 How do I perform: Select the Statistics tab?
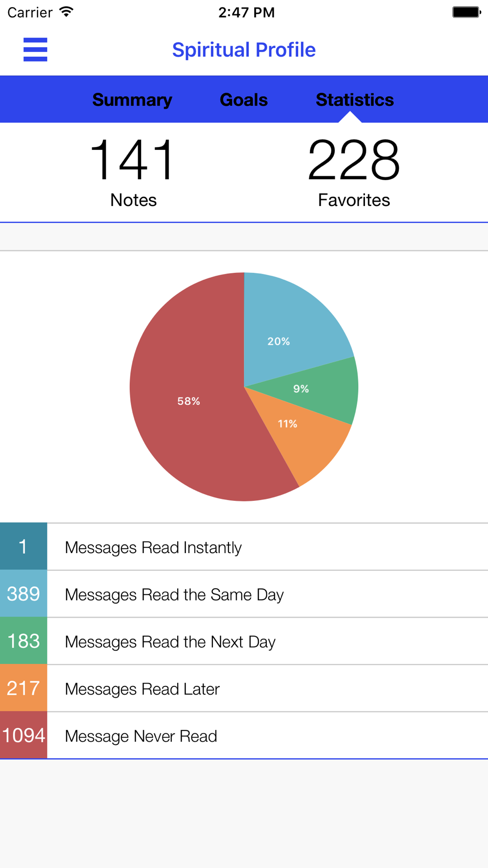coord(355,100)
